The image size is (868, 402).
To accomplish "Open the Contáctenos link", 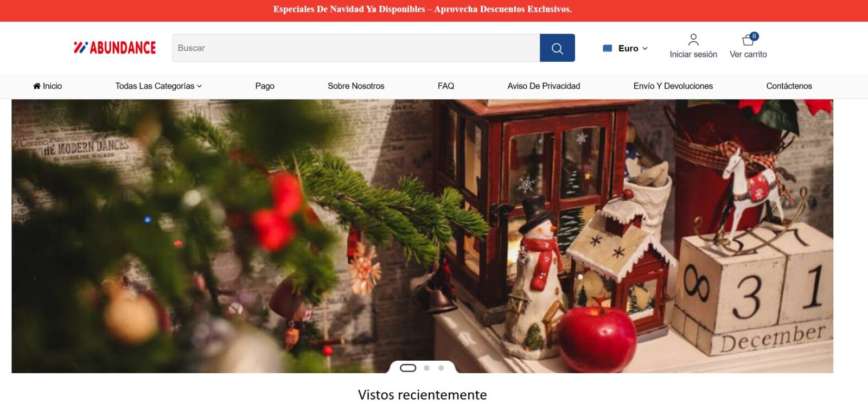I will [789, 86].
